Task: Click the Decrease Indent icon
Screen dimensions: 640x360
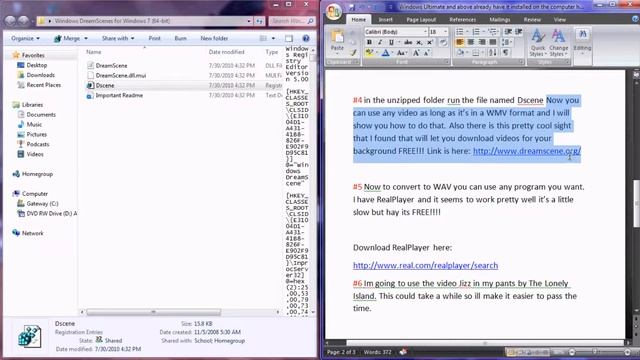Action: (x=508, y=32)
